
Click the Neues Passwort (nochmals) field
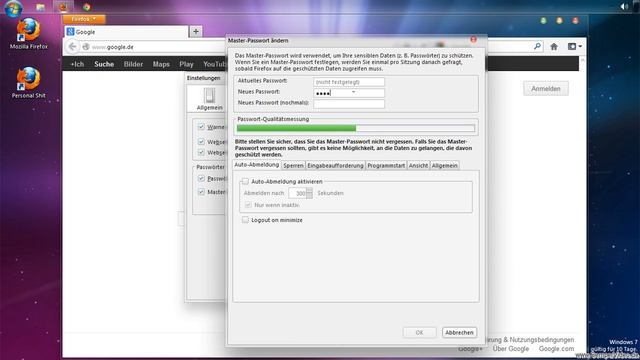[x=349, y=104]
